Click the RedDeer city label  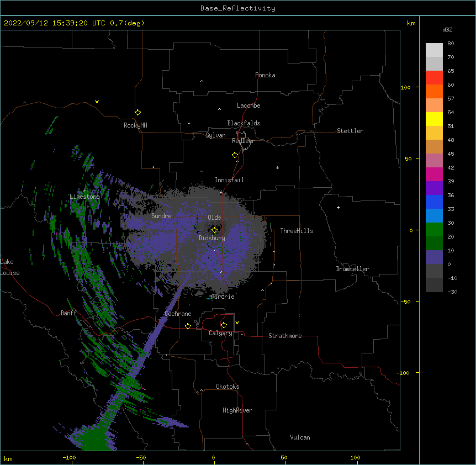(x=243, y=141)
